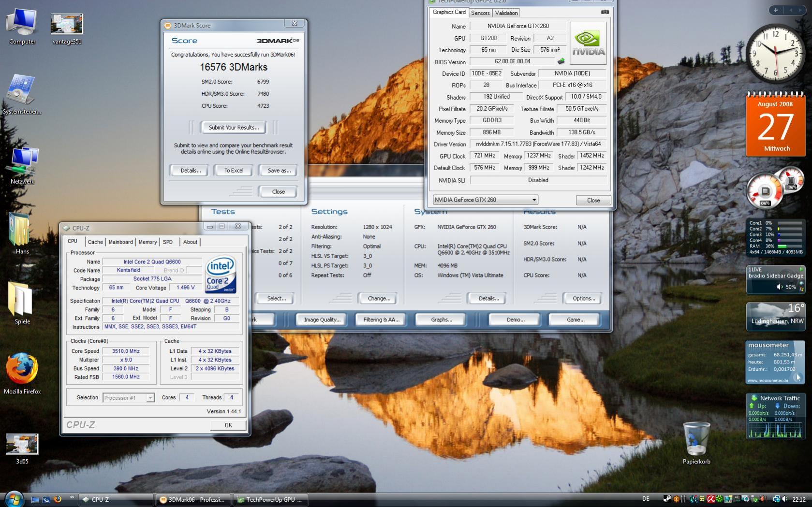Image resolution: width=812 pixels, height=507 pixels.
Task: Open the Papierkorb recycle bin
Action: tap(696, 443)
